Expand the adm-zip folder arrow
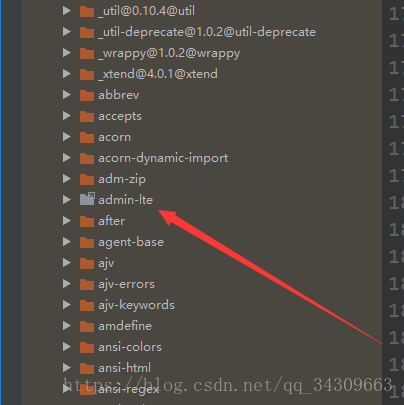This screenshot has height=405, width=404. pos(67,179)
